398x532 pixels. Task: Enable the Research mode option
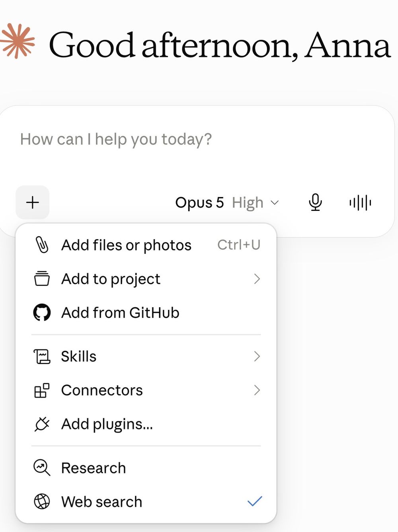pos(146,468)
